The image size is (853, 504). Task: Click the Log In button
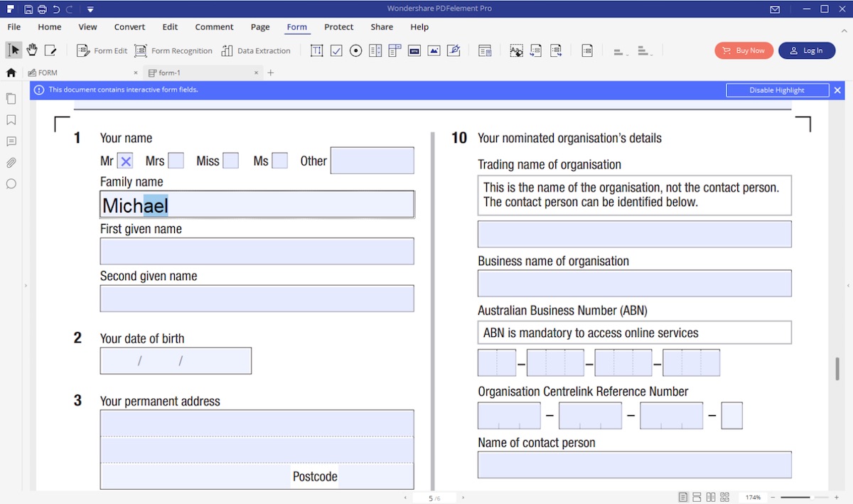(x=807, y=50)
